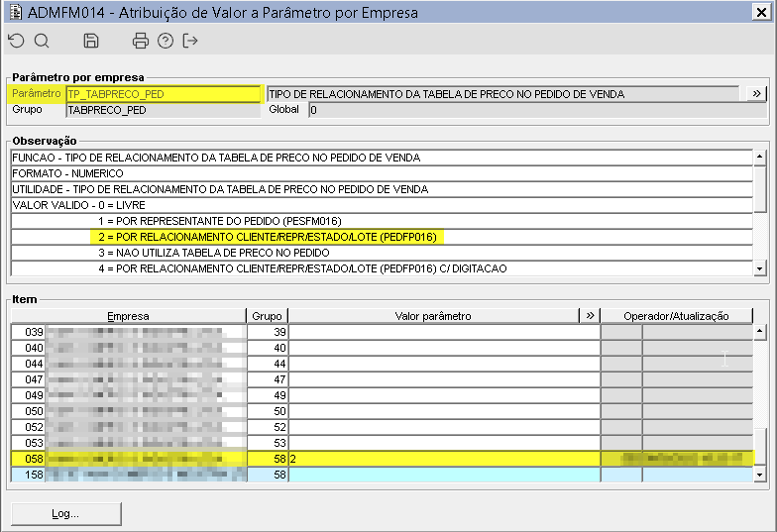Click Grupo cell 53 in Item grid
Viewport: 777px width, 532px height.
[x=268, y=443]
